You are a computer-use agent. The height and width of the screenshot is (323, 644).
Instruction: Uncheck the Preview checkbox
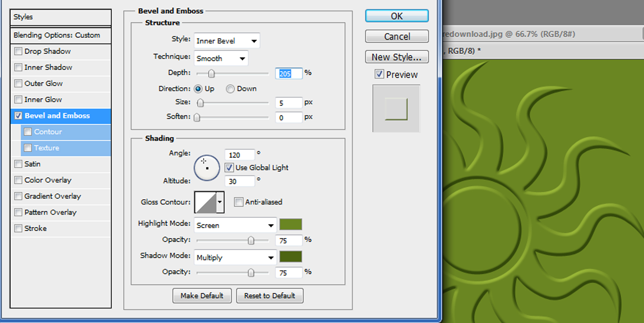point(379,75)
